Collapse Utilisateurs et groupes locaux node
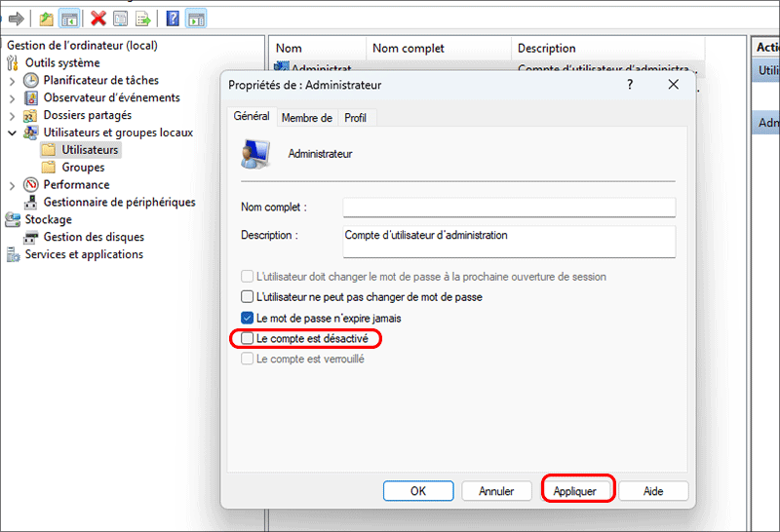The width and height of the screenshot is (780, 532). click(x=12, y=133)
